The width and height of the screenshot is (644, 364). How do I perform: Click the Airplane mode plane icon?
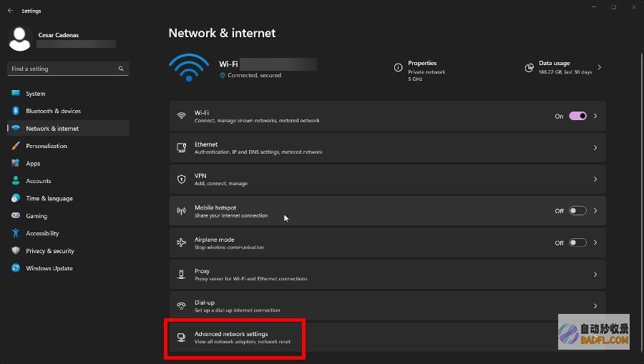click(x=181, y=242)
